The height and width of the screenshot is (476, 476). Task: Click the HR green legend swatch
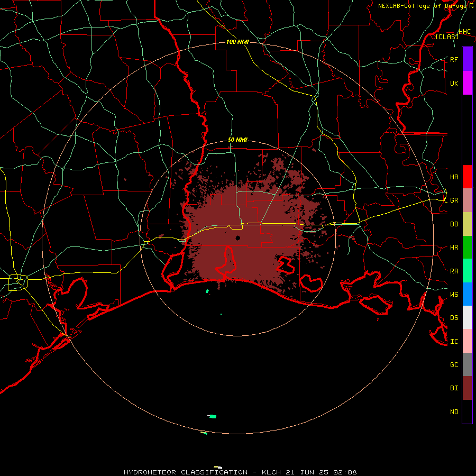(467, 247)
